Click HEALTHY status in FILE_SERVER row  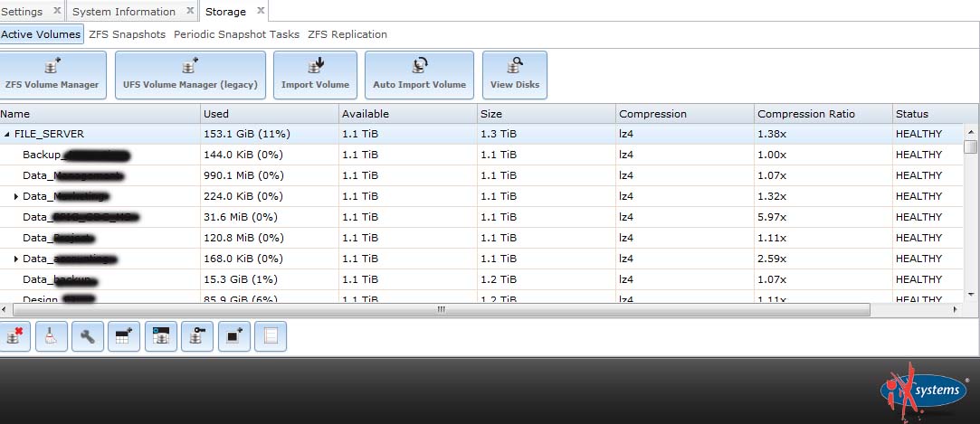click(918, 135)
